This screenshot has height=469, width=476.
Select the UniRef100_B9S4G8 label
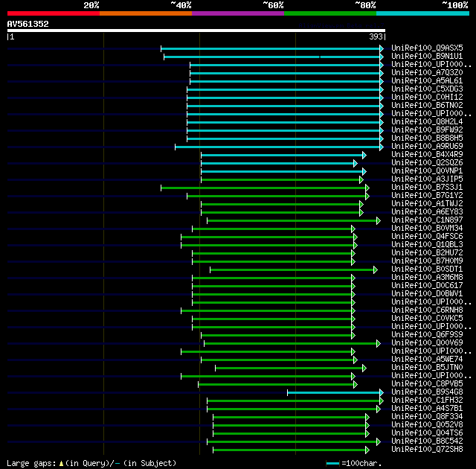427,392
